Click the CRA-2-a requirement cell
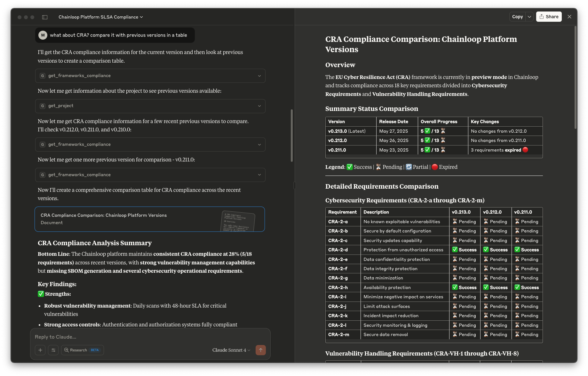The height and width of the screenshot is (376, 588). (x=343, y=222)
